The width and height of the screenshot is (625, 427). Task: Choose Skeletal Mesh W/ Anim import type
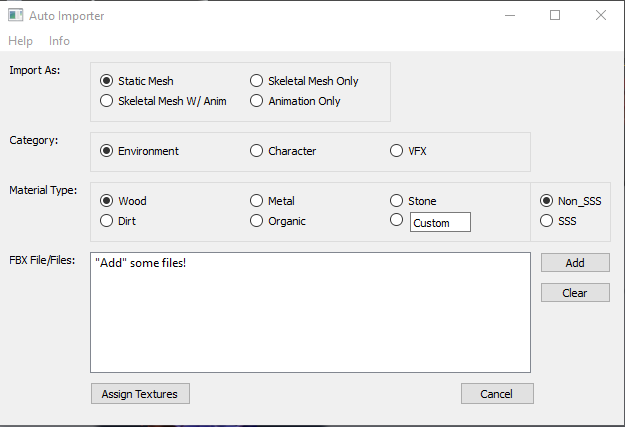pyautogui.click(x=107, y=101)
